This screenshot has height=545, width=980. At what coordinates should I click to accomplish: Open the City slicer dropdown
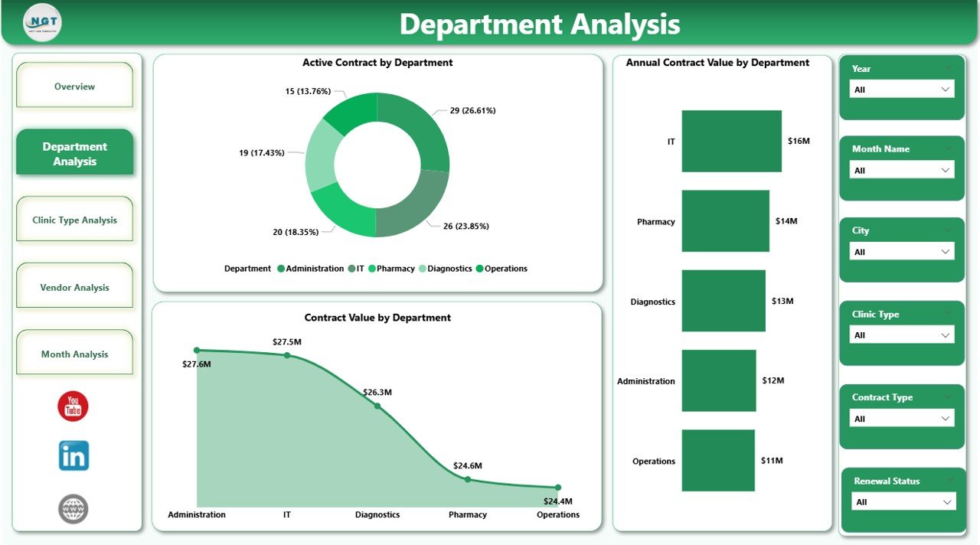(902, 252)
